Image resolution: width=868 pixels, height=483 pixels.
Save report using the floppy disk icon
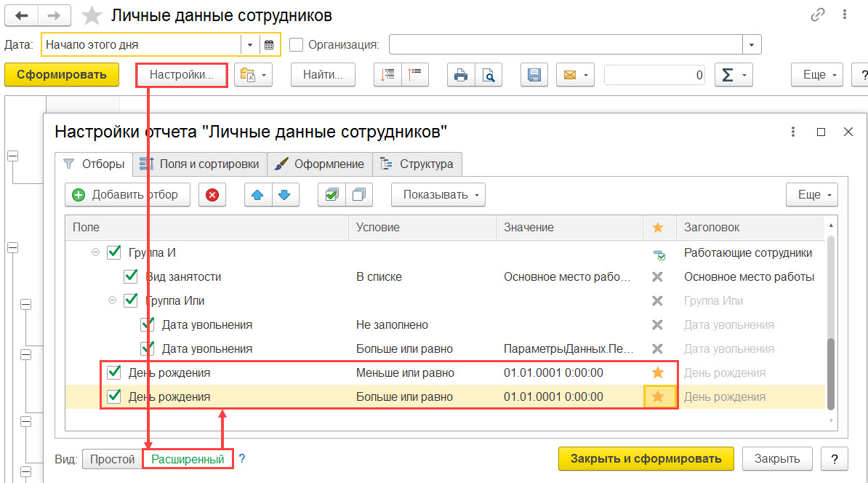click(x=534, y=75)
